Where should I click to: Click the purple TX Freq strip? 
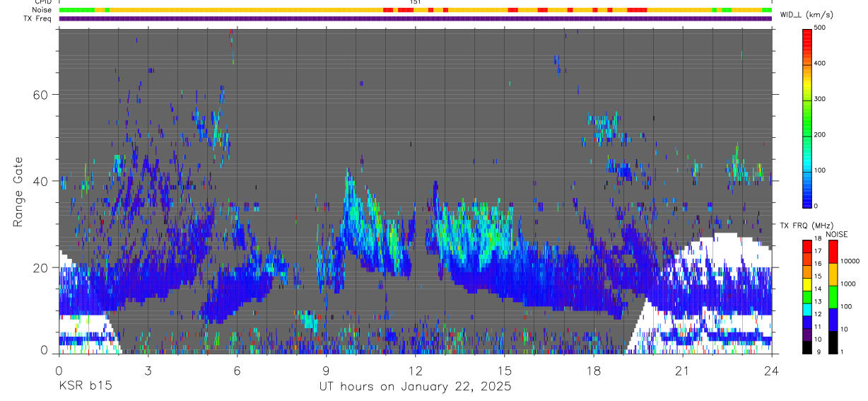click(x=415, y=19)
